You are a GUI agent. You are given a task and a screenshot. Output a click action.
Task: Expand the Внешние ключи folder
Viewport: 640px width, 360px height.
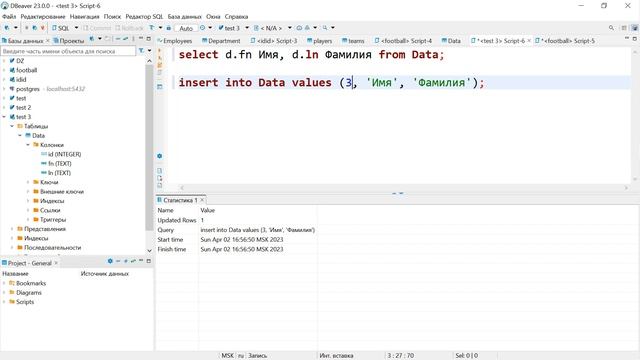click(28, 191)
